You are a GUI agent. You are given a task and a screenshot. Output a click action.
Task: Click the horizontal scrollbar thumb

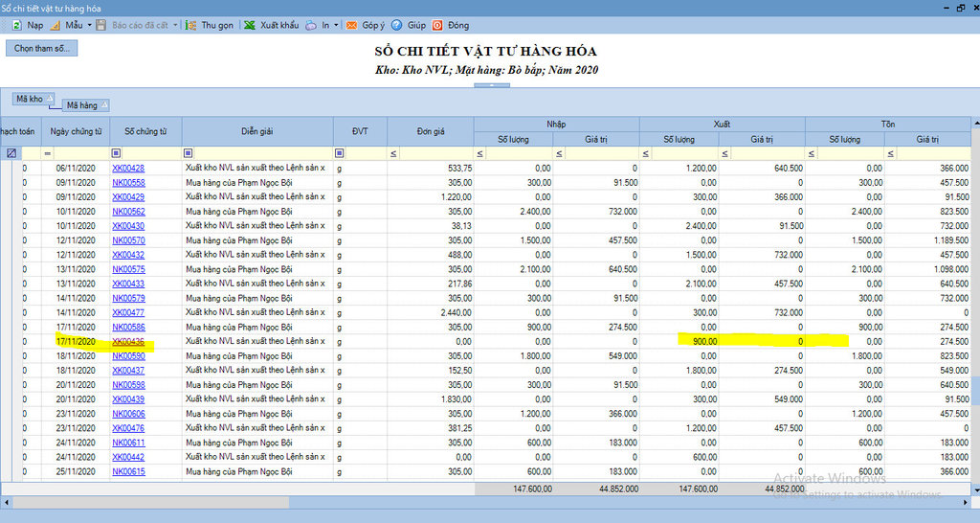click(x=150, y=502)
